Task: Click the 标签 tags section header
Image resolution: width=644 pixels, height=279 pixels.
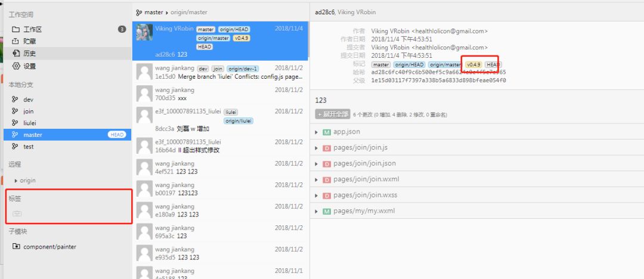Action: pos(15,199)
